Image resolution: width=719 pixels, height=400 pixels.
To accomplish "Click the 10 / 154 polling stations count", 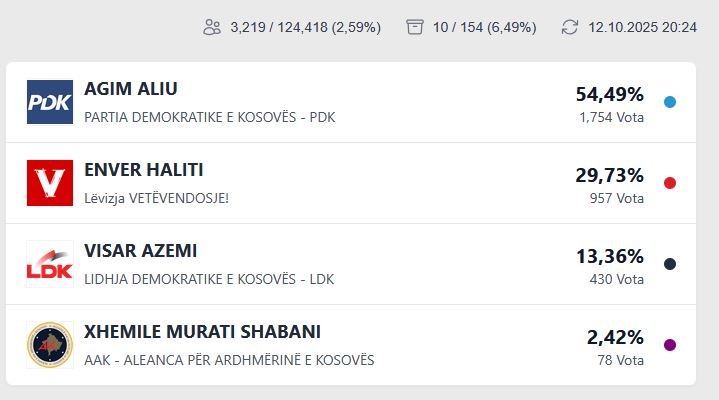I will point(484,27).
